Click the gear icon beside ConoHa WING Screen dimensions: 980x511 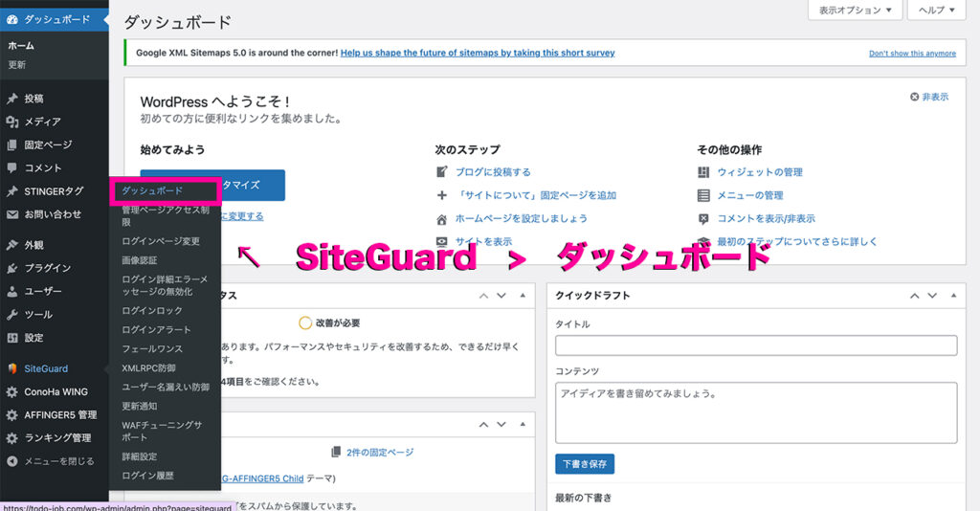click(11, 391)
